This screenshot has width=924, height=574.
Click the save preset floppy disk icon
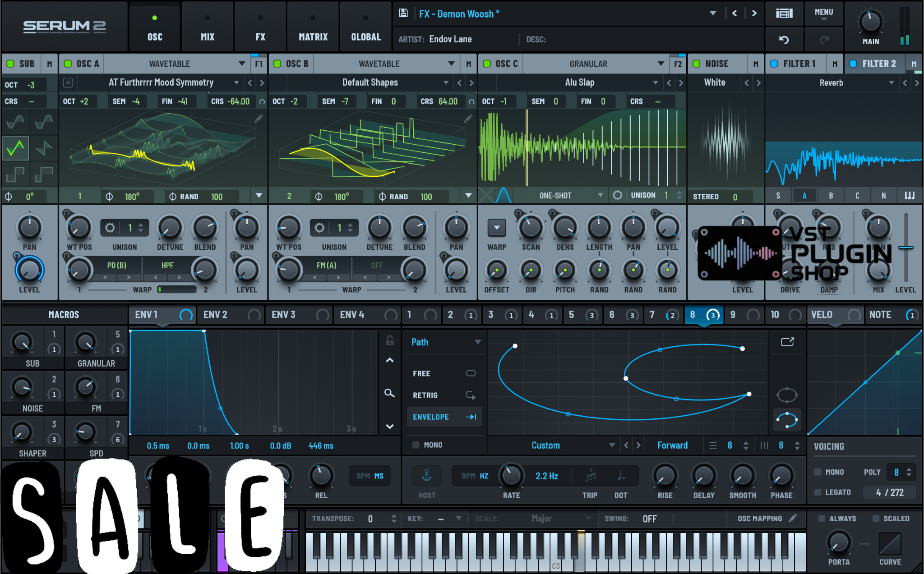click(403, 13)
